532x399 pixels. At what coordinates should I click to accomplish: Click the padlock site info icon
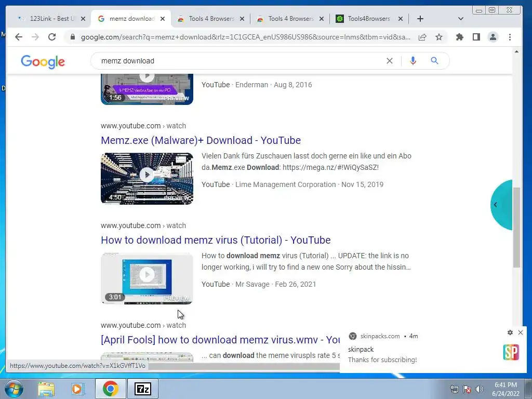pyautogui.click(x=72, y=37)
